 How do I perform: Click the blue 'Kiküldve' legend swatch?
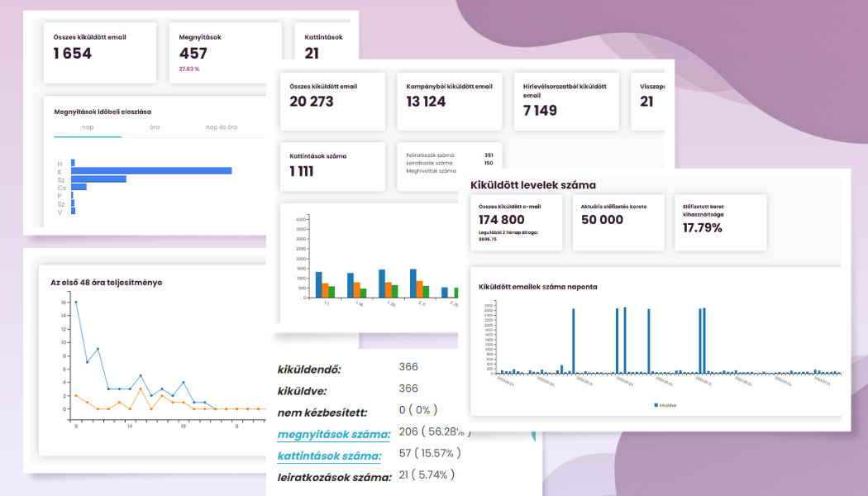(x=656, y=405)
